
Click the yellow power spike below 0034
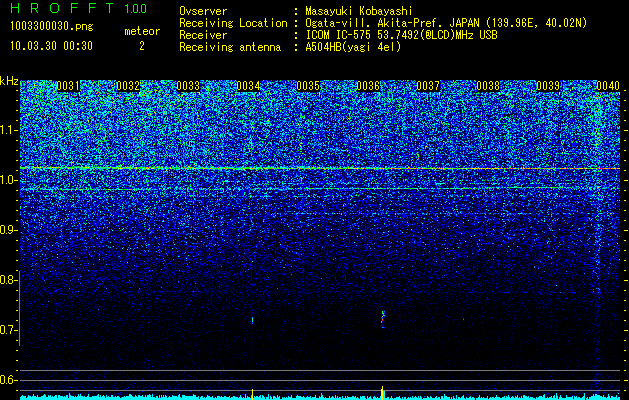(x=252, y=393)
